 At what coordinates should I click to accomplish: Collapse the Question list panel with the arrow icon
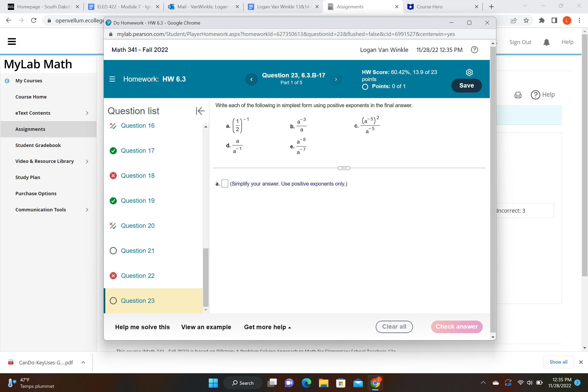(200, 111)
